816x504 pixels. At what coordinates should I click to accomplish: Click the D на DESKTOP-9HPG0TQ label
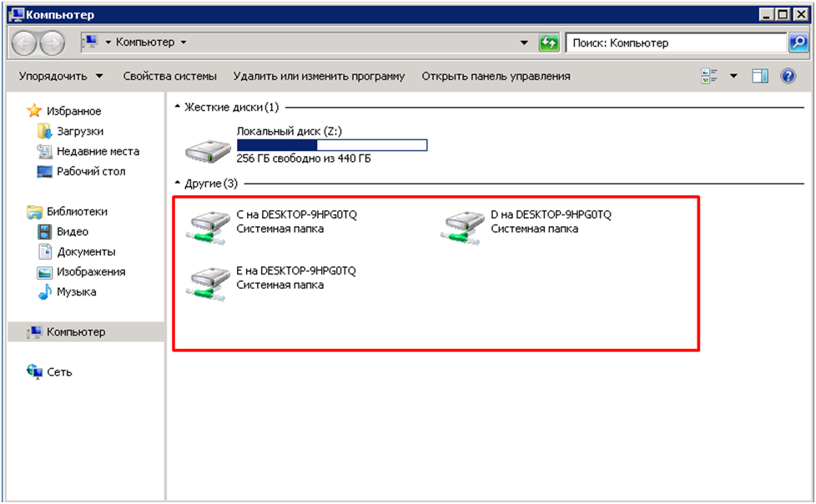click(x=552, y=214)
